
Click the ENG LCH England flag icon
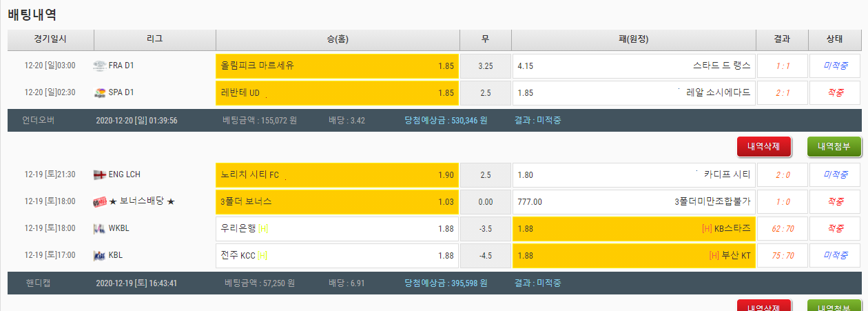[100, 175]
